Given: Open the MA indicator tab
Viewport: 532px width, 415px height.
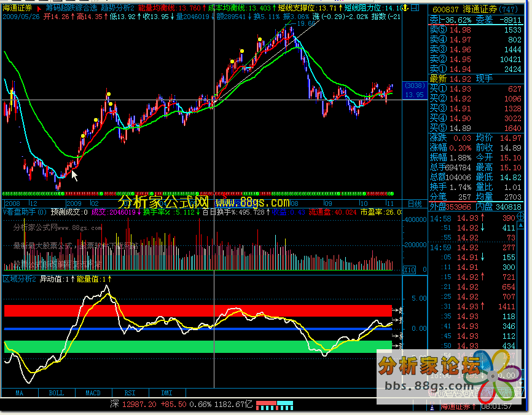Looking at the screenshot, I should [20, 392].
